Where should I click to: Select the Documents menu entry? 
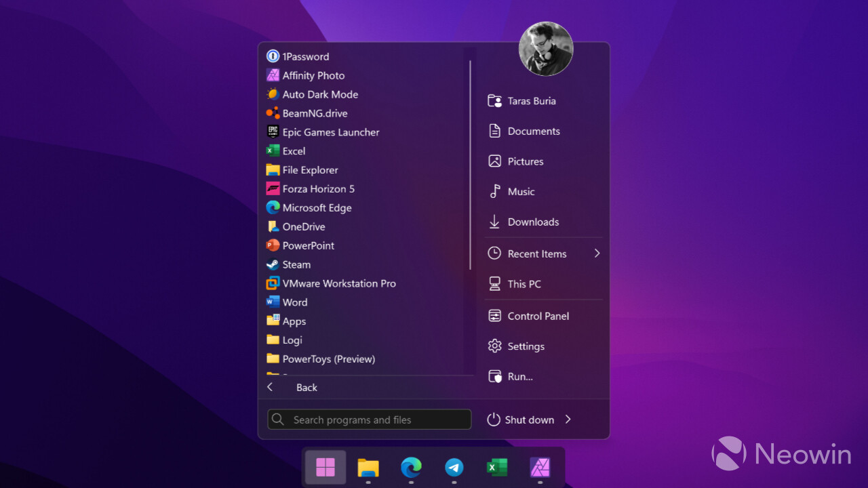pyautogui.click(x=544, y=131)
